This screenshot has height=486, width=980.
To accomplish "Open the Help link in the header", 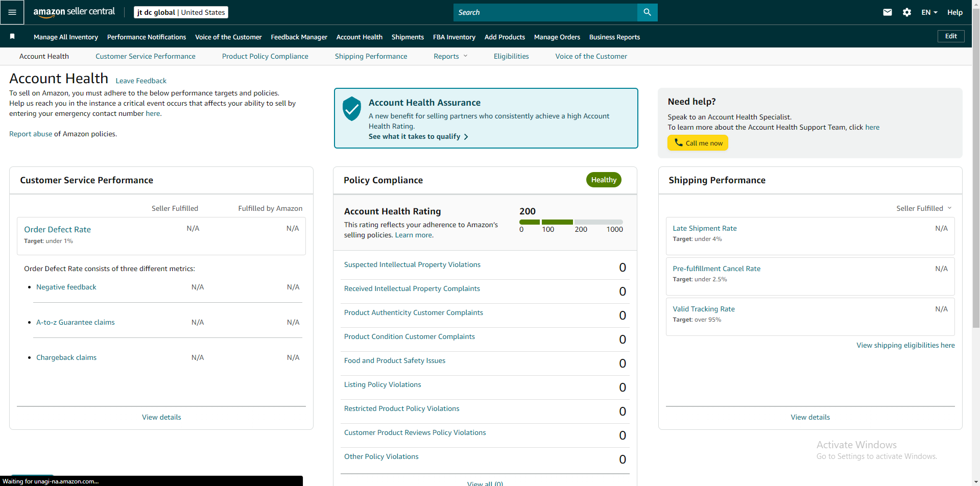I will pyautogui.click(x=954, y=12).
